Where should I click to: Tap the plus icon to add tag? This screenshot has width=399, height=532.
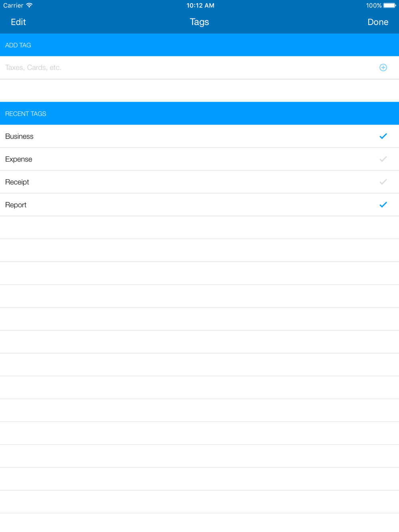click(x=383, y=67)
